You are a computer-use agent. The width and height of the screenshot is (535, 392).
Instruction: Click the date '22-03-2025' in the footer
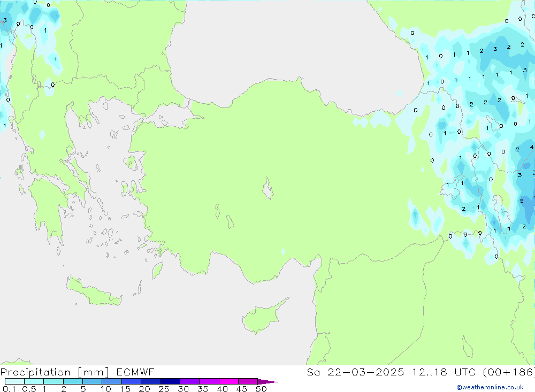pyautogui.click(x=366, y=372)
